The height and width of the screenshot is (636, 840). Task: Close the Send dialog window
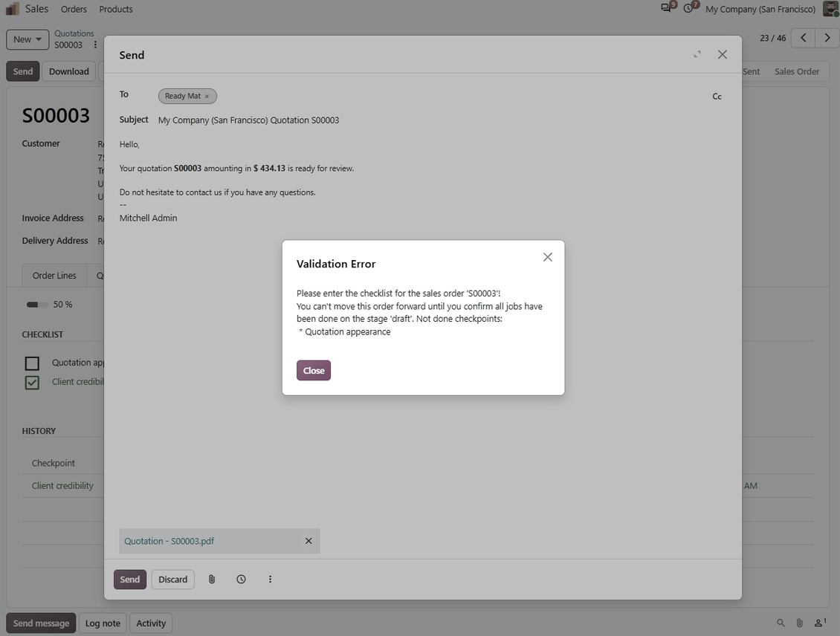(x=722, y=54)
